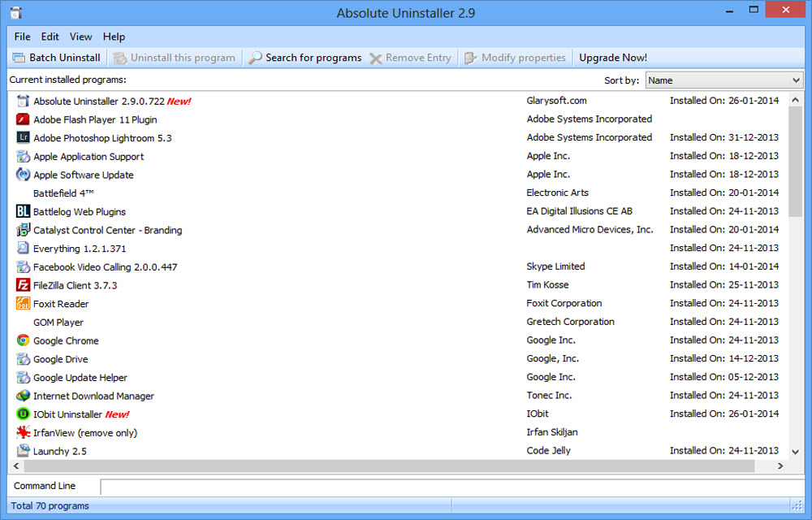The height and width of the screenshot is (520, 812).
Task: Click the Remove Entry X icon
Action: click(375, 58)
